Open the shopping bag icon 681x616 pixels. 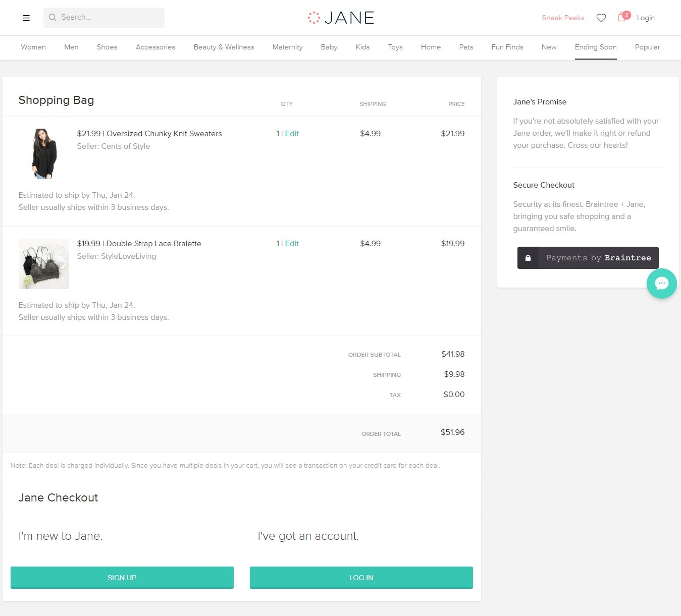click(x=623, y=17)
